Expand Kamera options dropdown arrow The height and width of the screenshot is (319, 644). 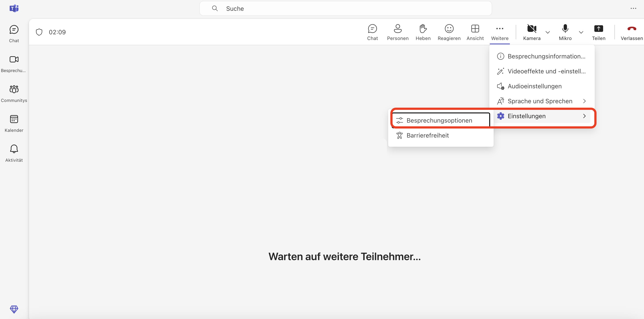coord(548,32)
